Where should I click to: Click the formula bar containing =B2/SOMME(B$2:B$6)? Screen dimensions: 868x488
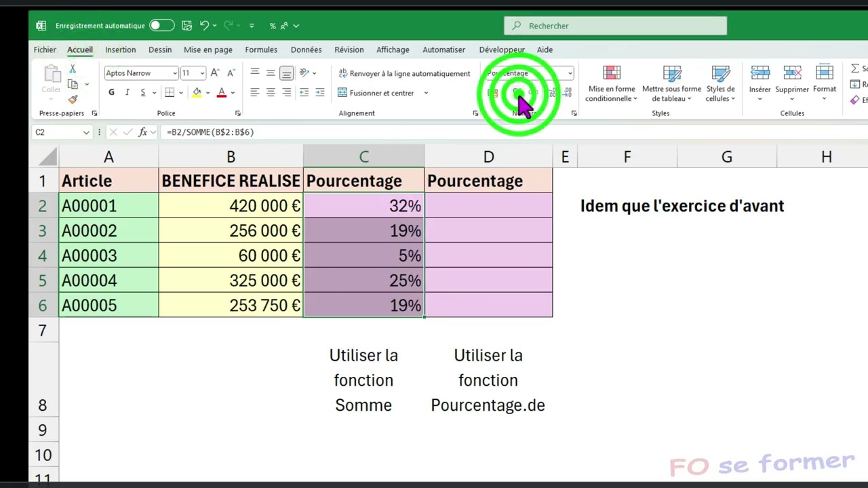pyautogui.click(x=515, y=132)
